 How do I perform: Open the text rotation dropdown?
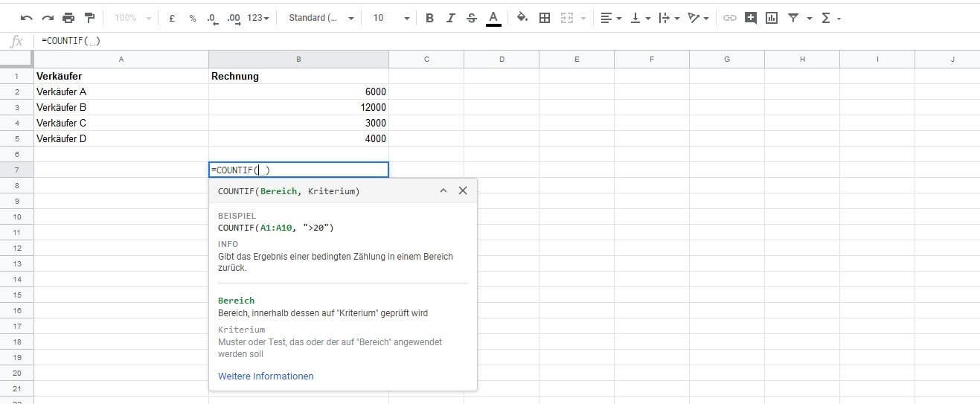698,18
